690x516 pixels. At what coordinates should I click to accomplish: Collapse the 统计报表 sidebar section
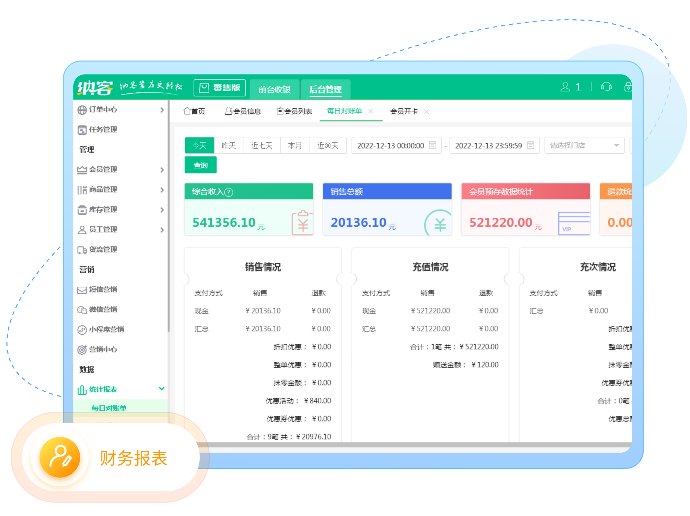(162, 389)
